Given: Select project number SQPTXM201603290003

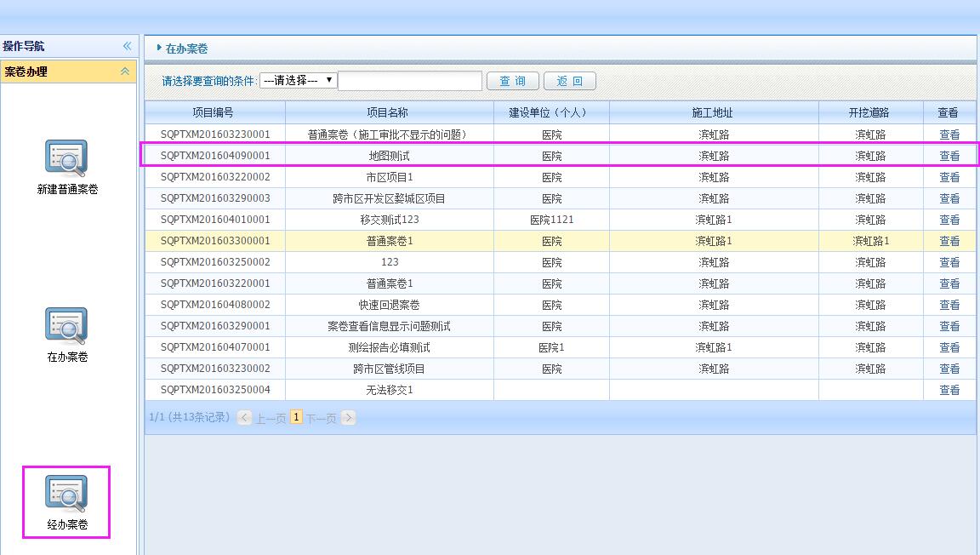Looking at the screenshot, I should point(215,198).
